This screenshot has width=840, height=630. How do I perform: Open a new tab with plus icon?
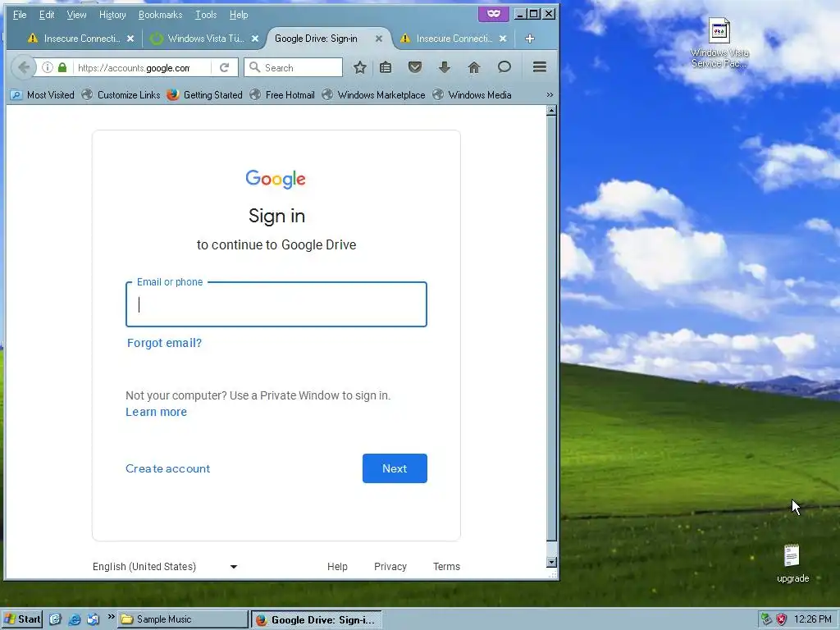[x=530, y=39]
